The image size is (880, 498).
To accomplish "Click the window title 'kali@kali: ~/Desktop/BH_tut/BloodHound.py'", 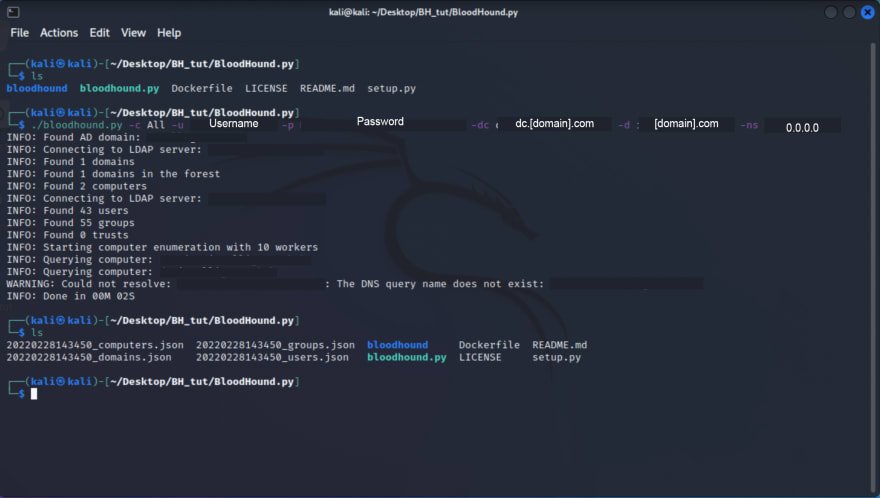I will (423, 12).
